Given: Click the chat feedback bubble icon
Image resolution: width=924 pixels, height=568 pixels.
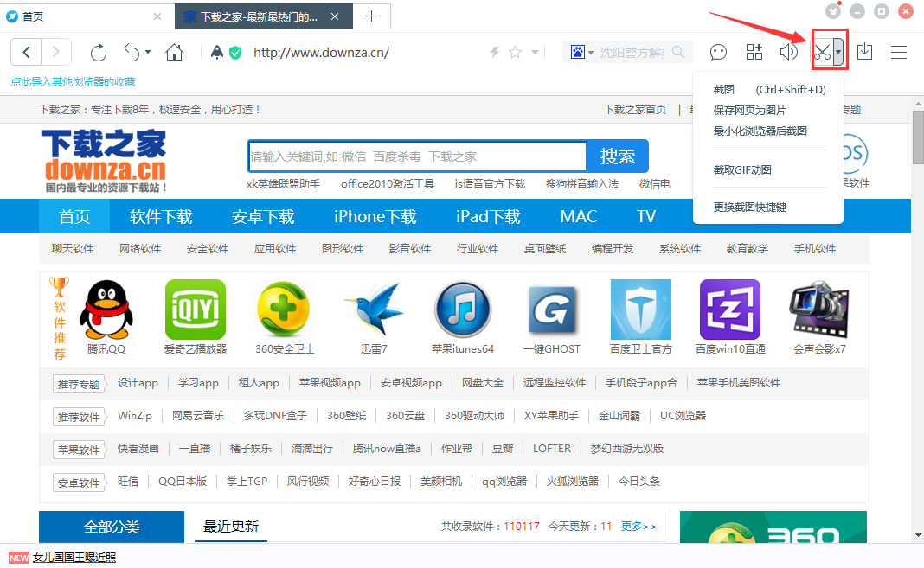Looking at the screenshot, I should [718, 52].
